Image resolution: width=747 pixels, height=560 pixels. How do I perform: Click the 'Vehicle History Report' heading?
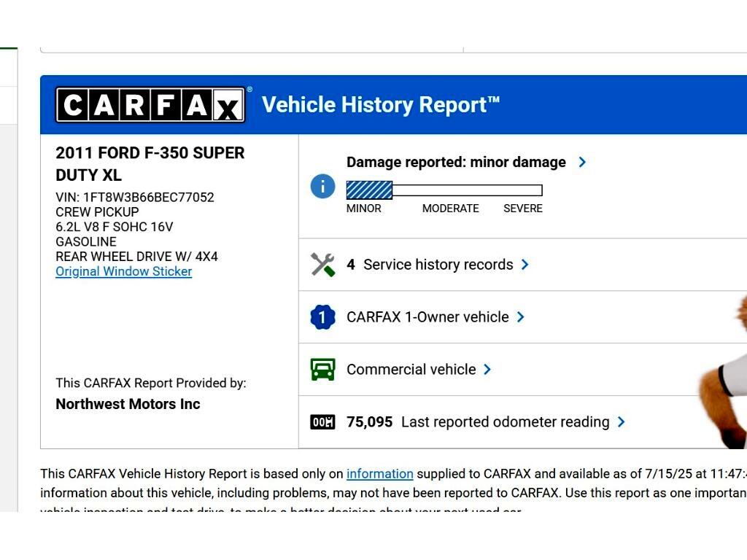[x=381, y=105]
